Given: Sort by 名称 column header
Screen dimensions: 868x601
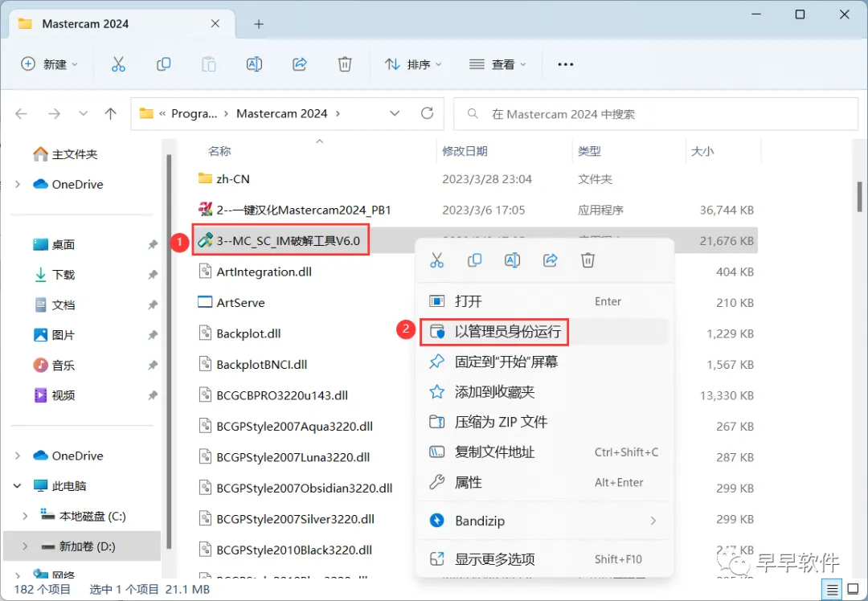Looking at the screenshot, I should click(219, 151).
